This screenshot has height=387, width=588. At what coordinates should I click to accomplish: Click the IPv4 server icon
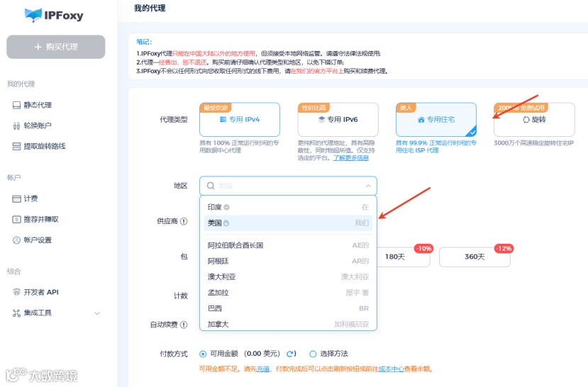[x=223, y=120]
